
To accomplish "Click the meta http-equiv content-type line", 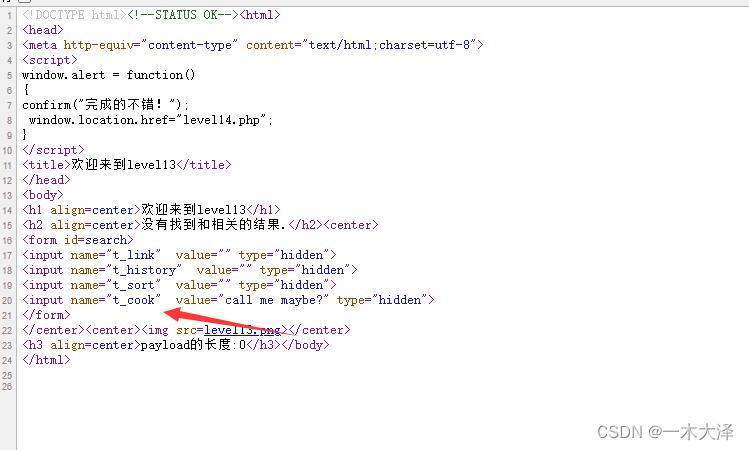I will [253, 45].
